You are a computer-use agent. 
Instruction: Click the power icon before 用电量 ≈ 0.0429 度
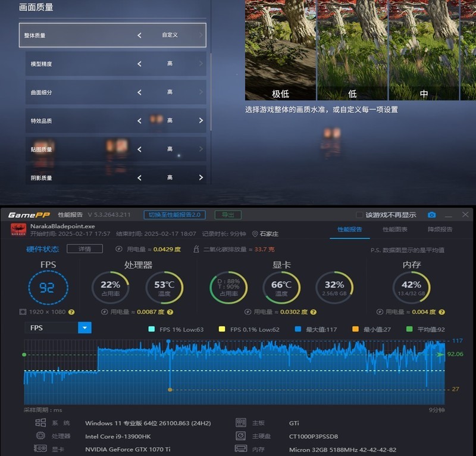(x=118, y=249)
